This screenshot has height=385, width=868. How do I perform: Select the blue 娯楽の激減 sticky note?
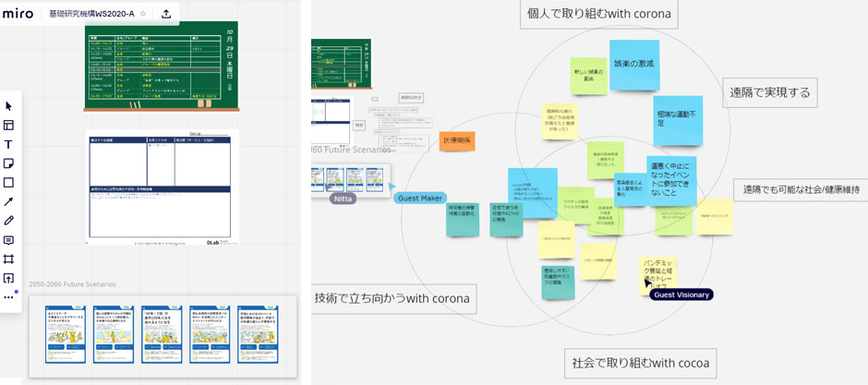[634, 65]
